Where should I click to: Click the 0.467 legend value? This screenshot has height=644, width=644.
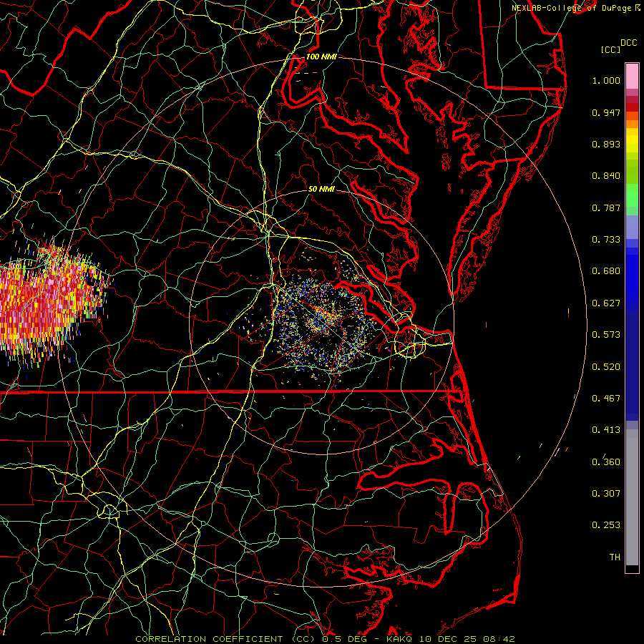[606, 399]
